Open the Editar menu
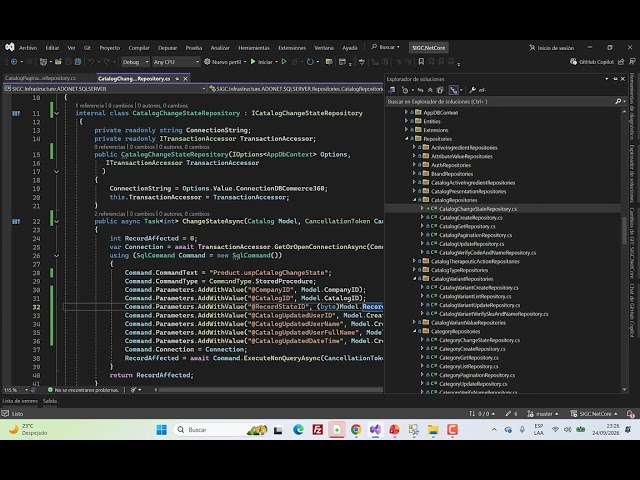This screenshot has height=480, width=640. pyautogui.click(x=52, y=48)
